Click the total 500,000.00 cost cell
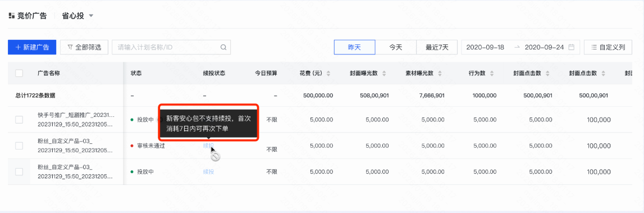Image resolution: width=644 pixels, height=213 pixels. point(318,96)
